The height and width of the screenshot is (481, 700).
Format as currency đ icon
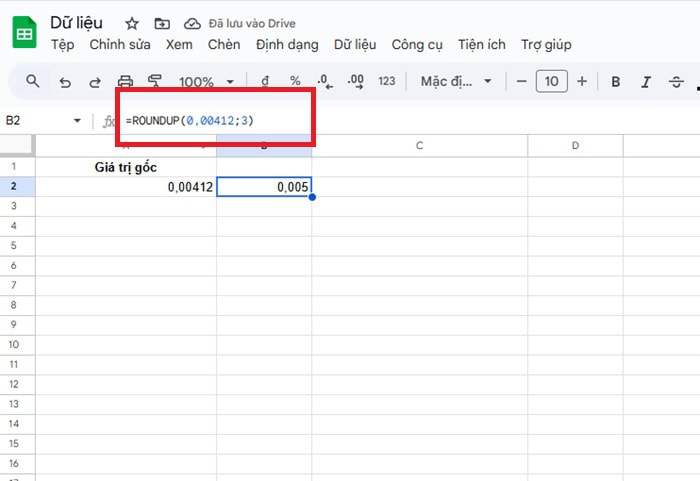point(265,81)
